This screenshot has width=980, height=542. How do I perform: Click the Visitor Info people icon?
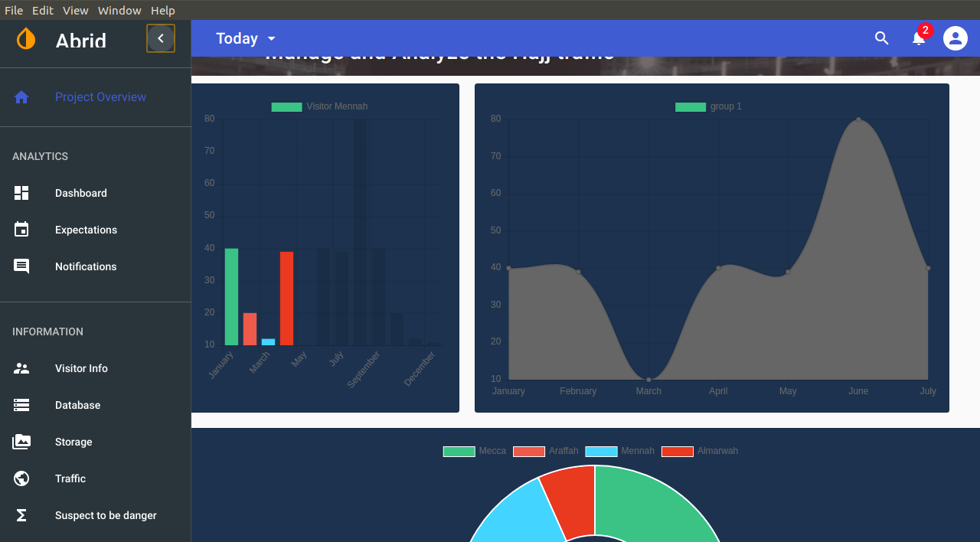pyautogui.click(x=21, y=368)
